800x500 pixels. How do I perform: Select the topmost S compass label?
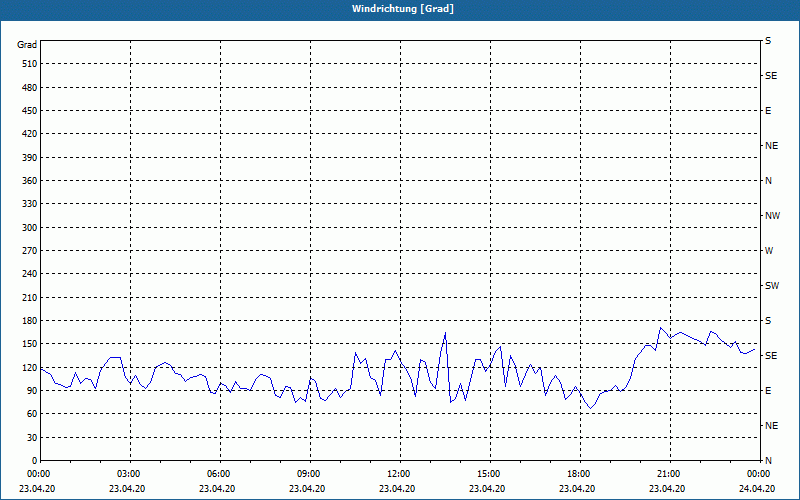pos(768,41)
